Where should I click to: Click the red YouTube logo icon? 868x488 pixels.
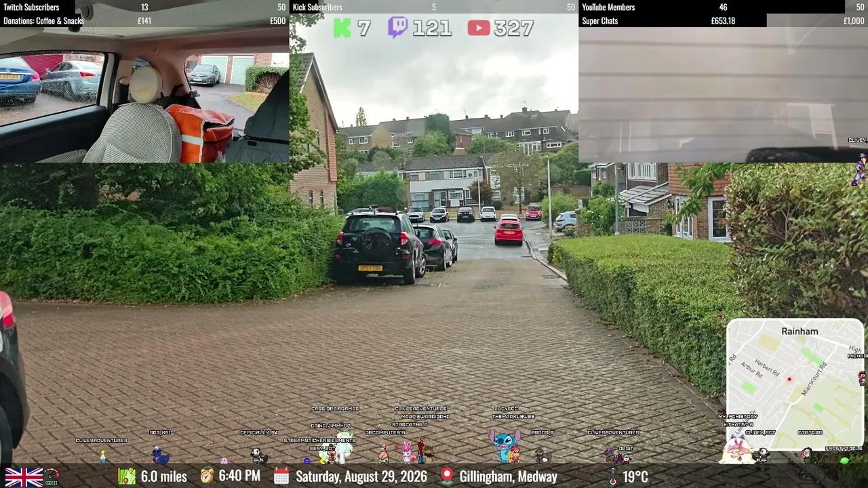pos(478,28)
